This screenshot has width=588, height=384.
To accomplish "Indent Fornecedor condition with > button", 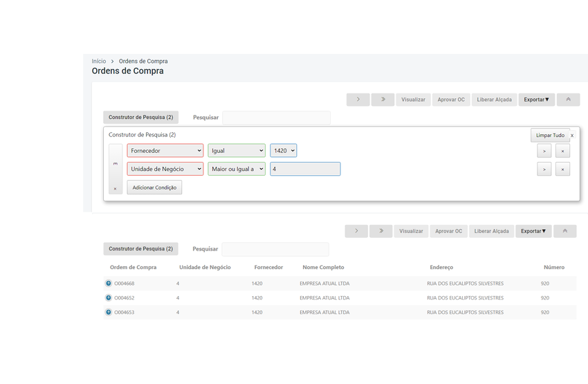I will coord(544,151).
